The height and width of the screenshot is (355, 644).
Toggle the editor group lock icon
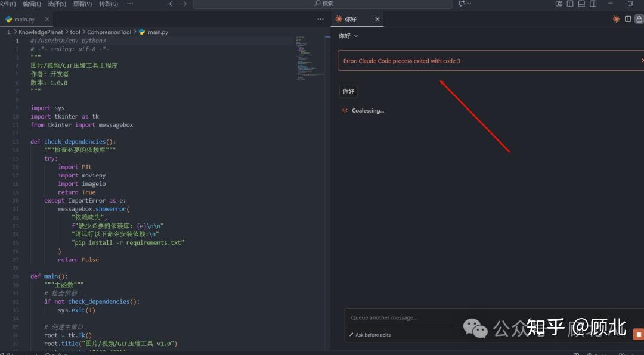pyautogui.click(x=639, y=19)
